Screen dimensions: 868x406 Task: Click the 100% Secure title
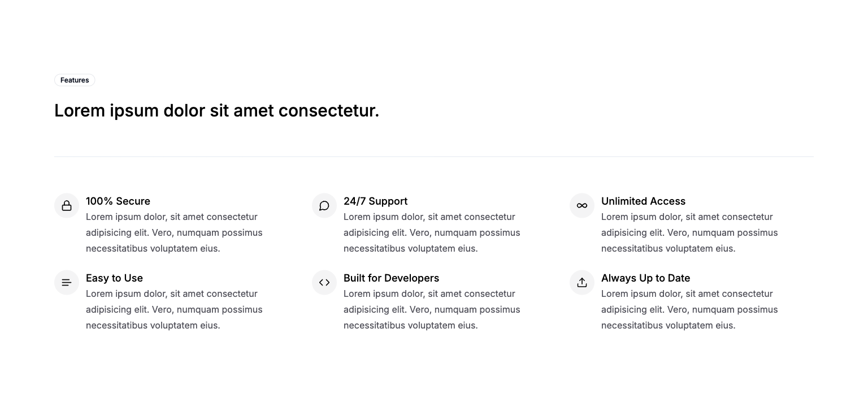pos(118,201)
